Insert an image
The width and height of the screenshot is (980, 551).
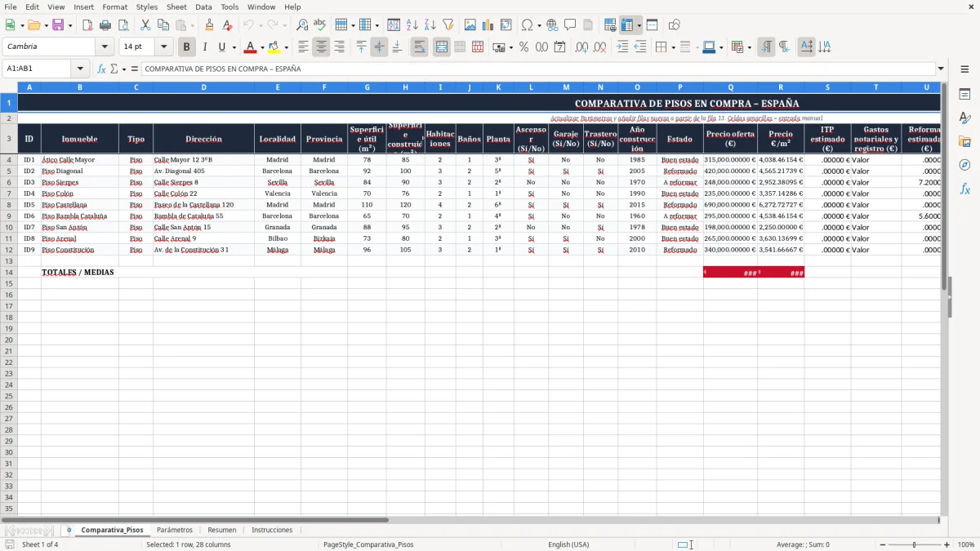point(470,25)
